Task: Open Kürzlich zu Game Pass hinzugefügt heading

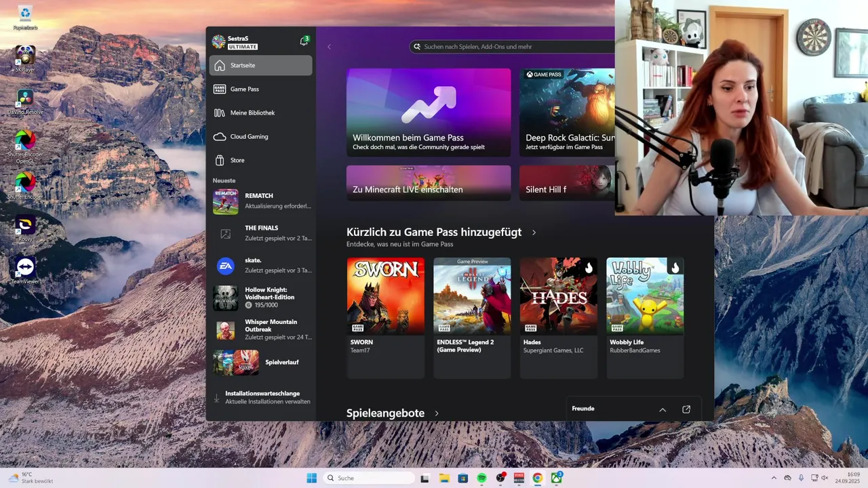Action: [434, 232]
